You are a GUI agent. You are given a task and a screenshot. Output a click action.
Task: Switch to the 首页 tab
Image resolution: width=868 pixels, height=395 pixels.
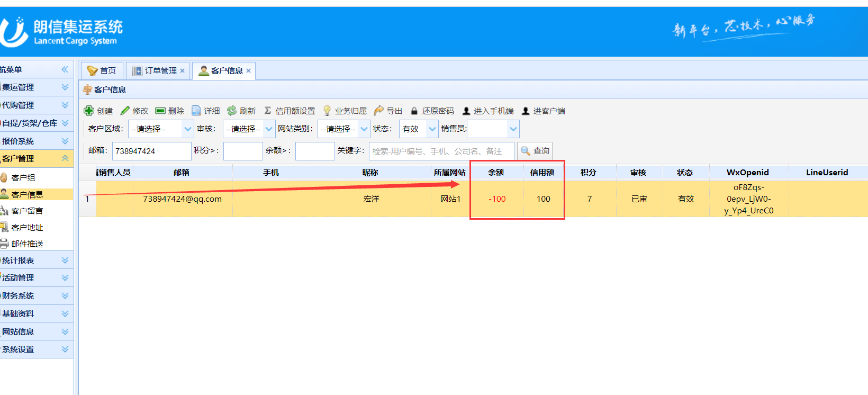[102, 70]
